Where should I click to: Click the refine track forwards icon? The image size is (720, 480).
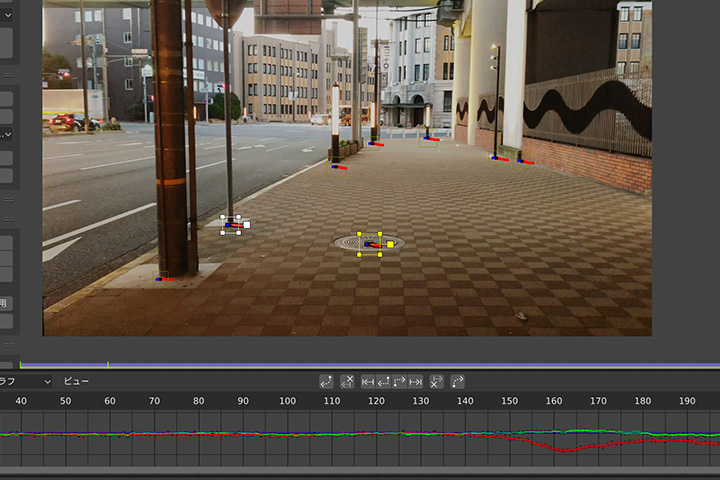[x=457, y=381]
